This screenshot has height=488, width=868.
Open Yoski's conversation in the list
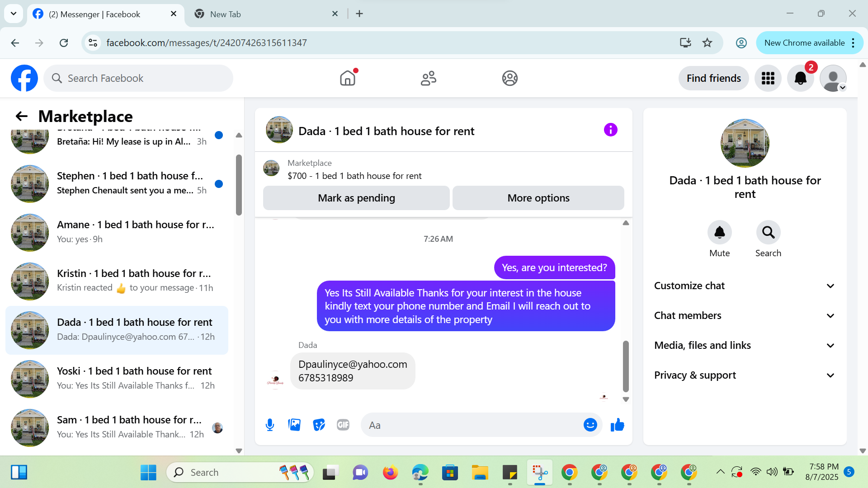pyautogui.click(x=117, y=379)
